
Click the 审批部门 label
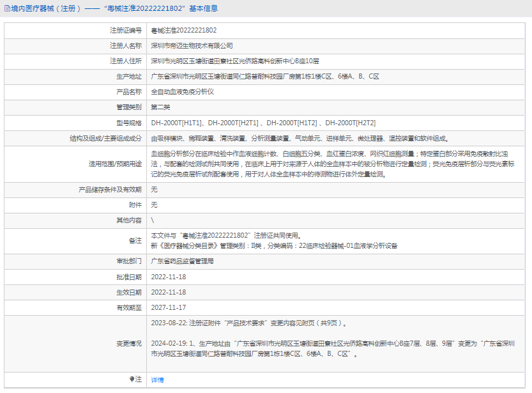[x=129, y=261]
